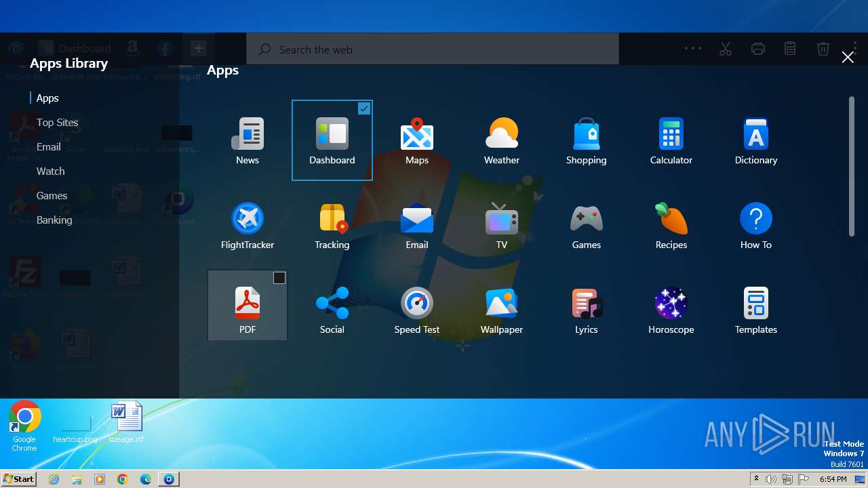Uncheck the Dashboard tile checkbox
This screenshot has width=868, height=488.
pos(364,108)
